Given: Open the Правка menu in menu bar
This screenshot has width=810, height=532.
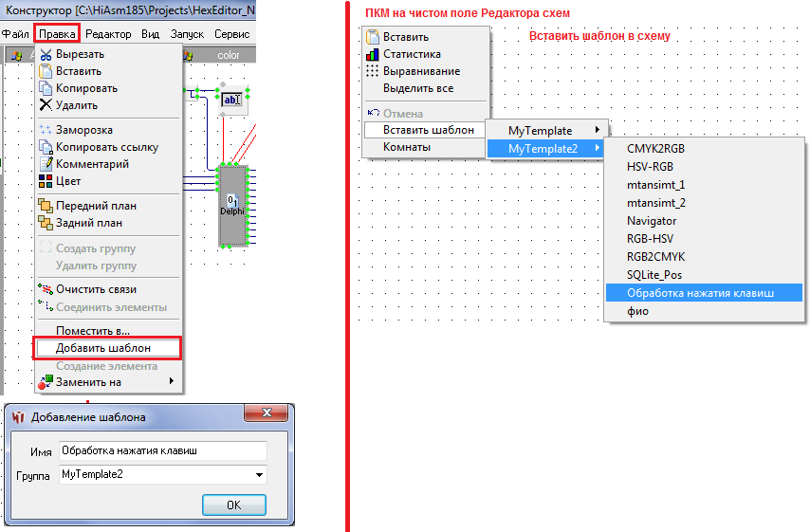Looking at the screenshot, I should click(x=57, y=33).
